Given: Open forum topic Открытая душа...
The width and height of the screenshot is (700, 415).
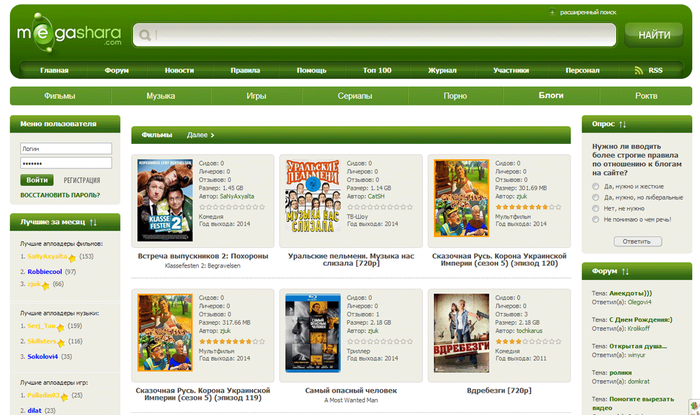Looking at the screenshot, I should [x=638, y=346].
